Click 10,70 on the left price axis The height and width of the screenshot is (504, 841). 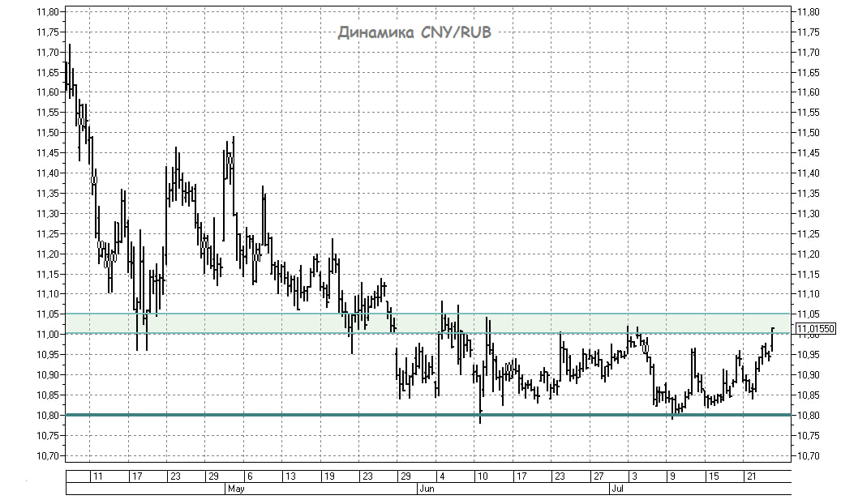pos(49,455)
